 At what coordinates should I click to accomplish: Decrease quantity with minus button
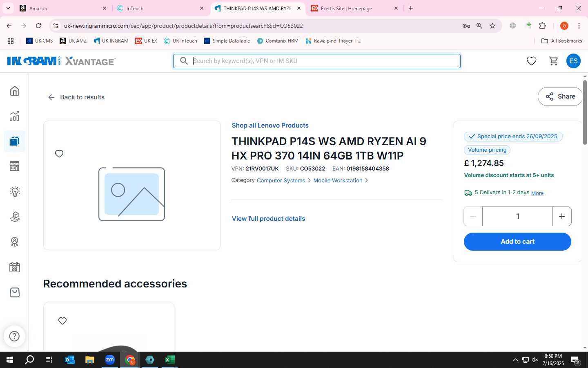(473, 216)
